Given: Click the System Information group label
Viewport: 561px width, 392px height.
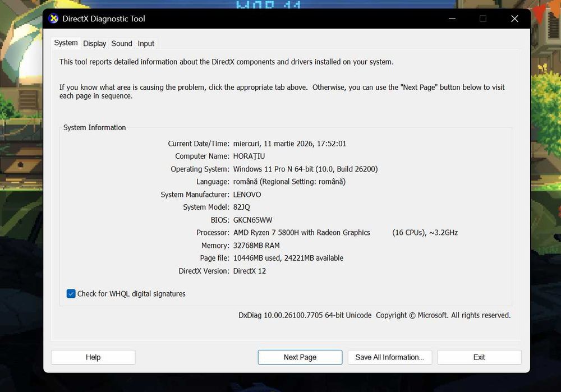Looking at the screenshot, I should [94, 128].
